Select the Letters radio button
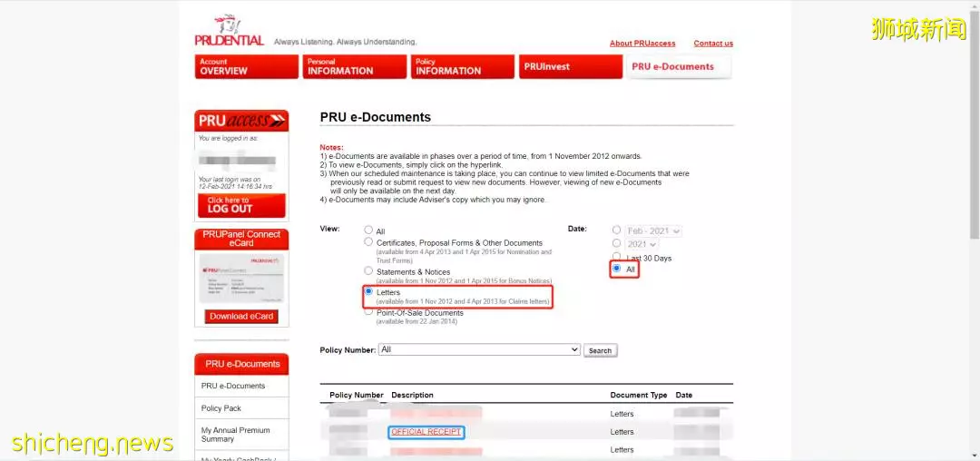 368,291
